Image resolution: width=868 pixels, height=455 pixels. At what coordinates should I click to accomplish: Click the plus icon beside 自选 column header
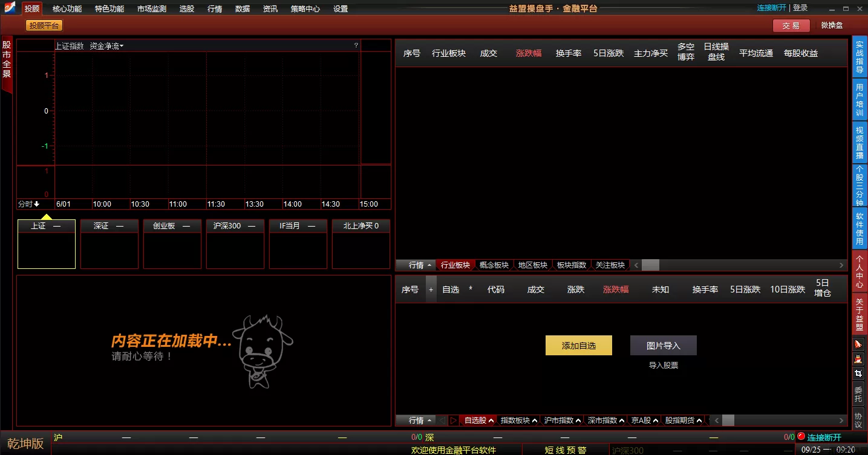tap(431, 289)
